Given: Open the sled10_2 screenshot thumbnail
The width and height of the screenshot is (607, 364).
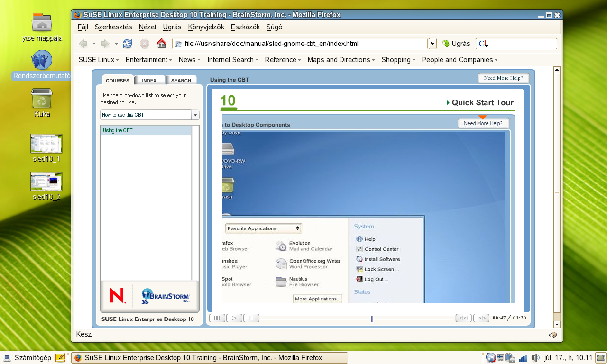Looking at the screenshot, I should [x=46, y=186].
